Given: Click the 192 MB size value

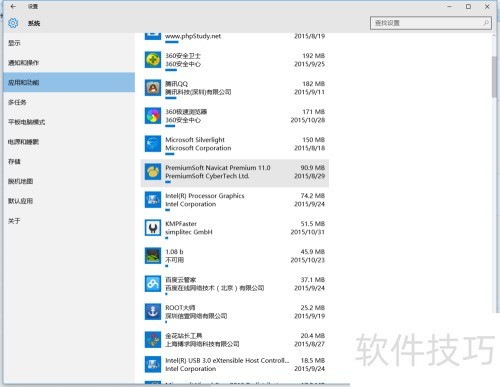Looking at the screenshot, I should click(313, 56).
